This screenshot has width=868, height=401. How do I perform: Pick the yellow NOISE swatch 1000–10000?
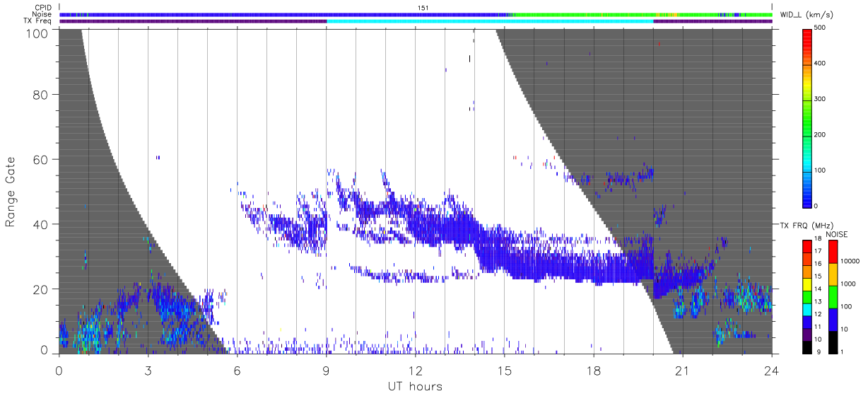tap(833, 273)
